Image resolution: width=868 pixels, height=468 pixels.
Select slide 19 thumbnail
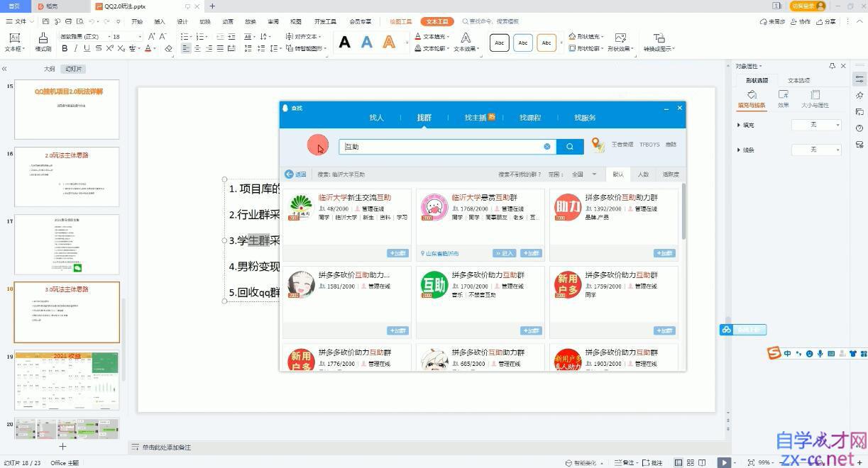pos(67,379)
